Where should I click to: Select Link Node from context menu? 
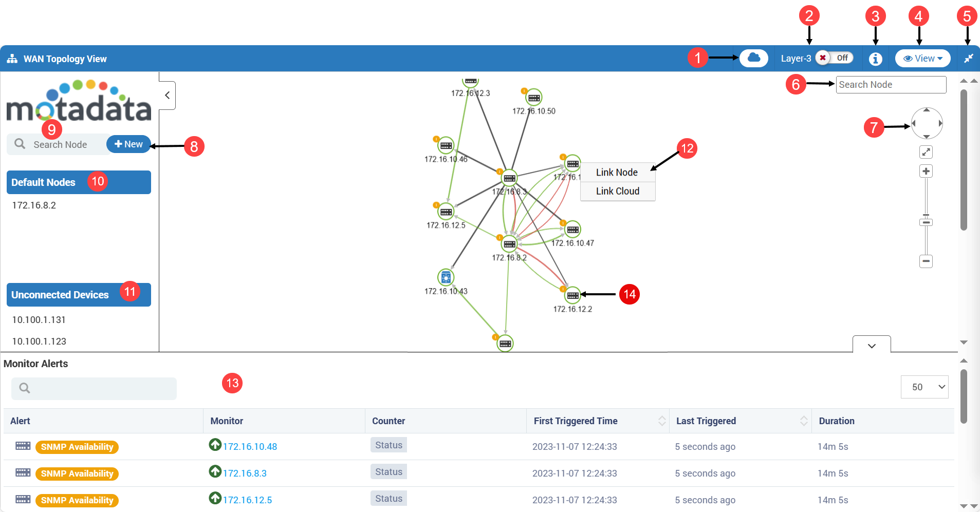click(x=617, y=173)
